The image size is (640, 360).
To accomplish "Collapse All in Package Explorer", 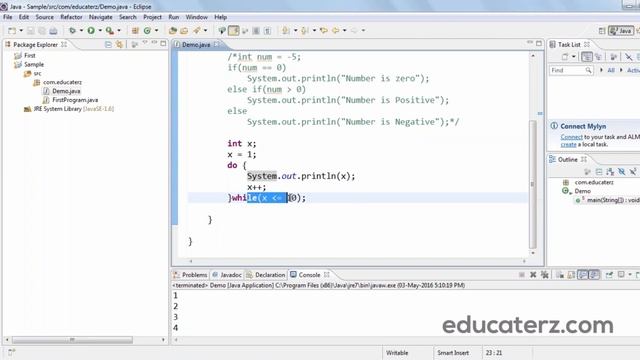I will (x=108, y=44).
